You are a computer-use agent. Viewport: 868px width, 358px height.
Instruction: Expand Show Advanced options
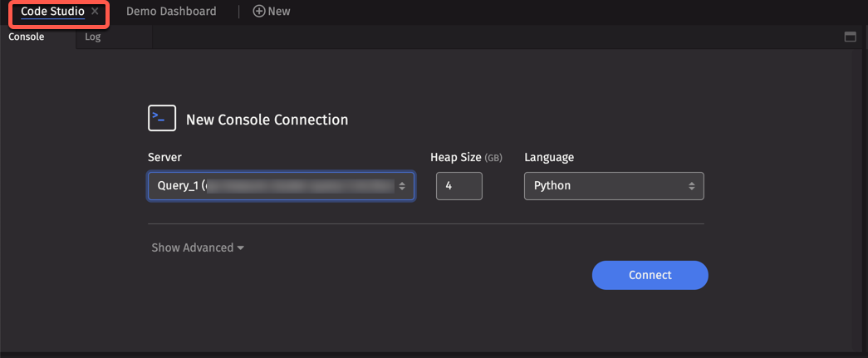pyautogui.click(x=192, y=248)
